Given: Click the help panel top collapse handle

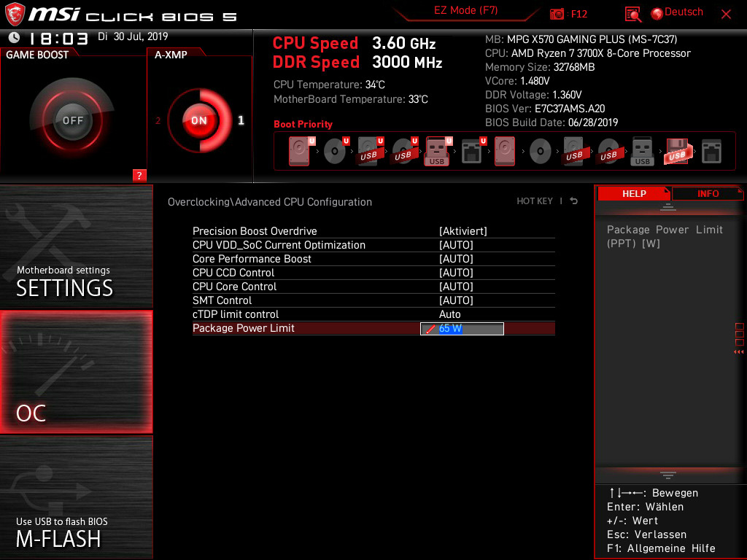Looking at the screenshot, I should point(668,206).
